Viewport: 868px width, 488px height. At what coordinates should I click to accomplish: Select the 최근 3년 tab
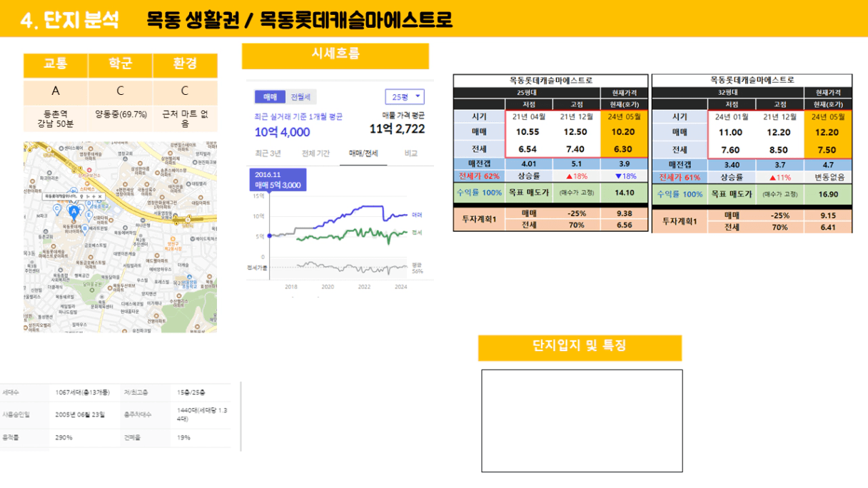coord(268,153)
